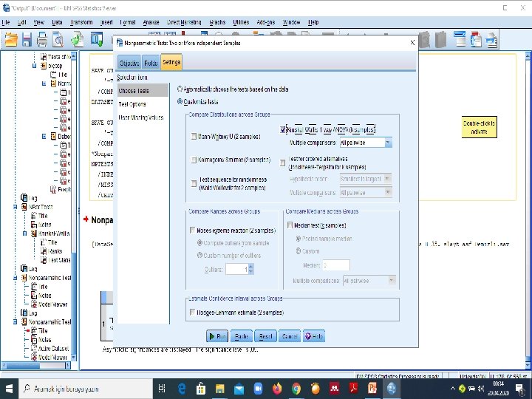This screenshot has height=399, width=532.
Task: Click the Recall dialog toolbar icon
Action: [97, 39]
